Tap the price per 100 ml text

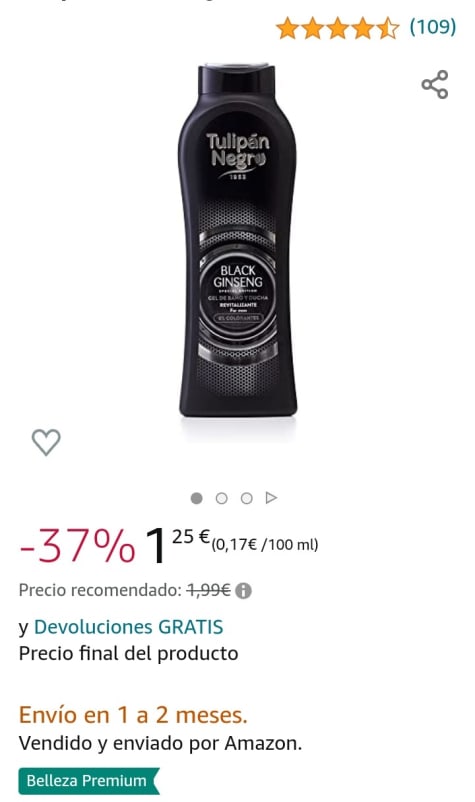265,545
